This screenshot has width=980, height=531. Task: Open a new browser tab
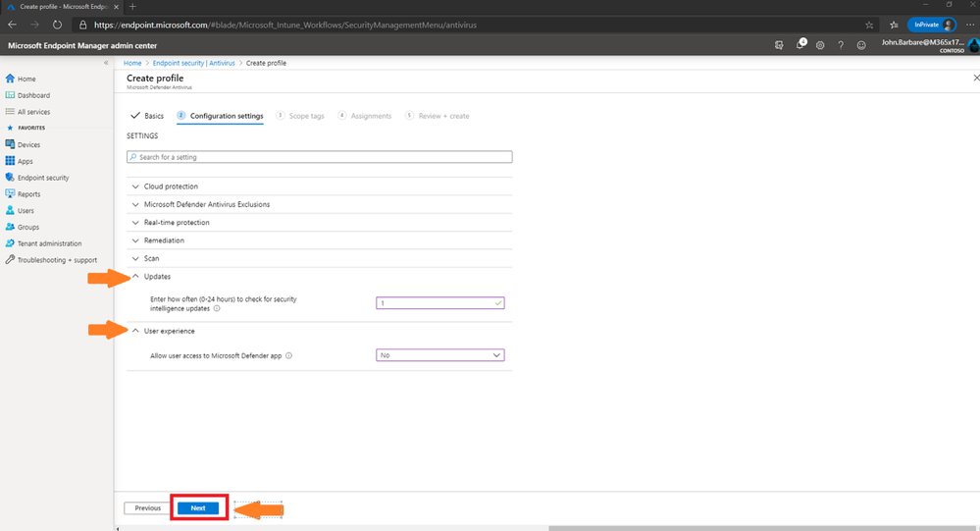click(132, 6)
